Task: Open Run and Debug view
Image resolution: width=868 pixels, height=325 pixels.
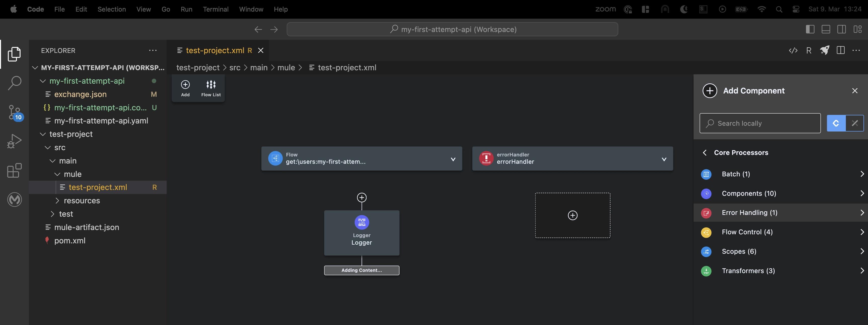Action: (15, 141)
